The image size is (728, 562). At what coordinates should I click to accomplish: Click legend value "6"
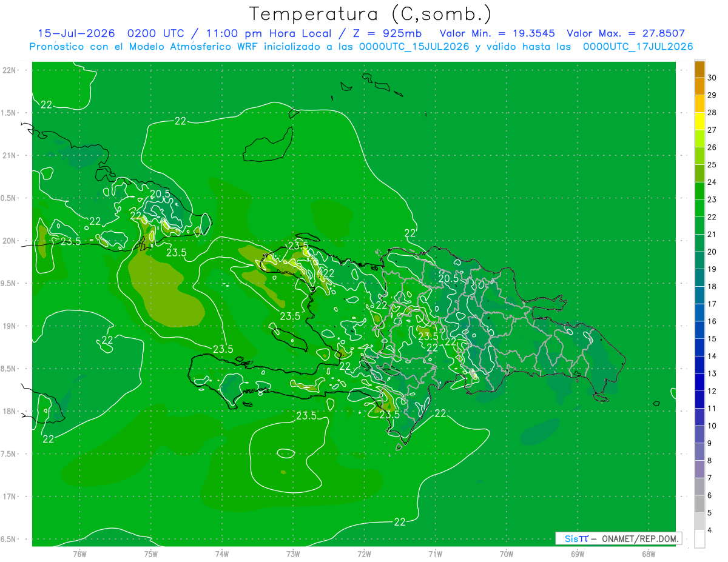tap(710, 495)
